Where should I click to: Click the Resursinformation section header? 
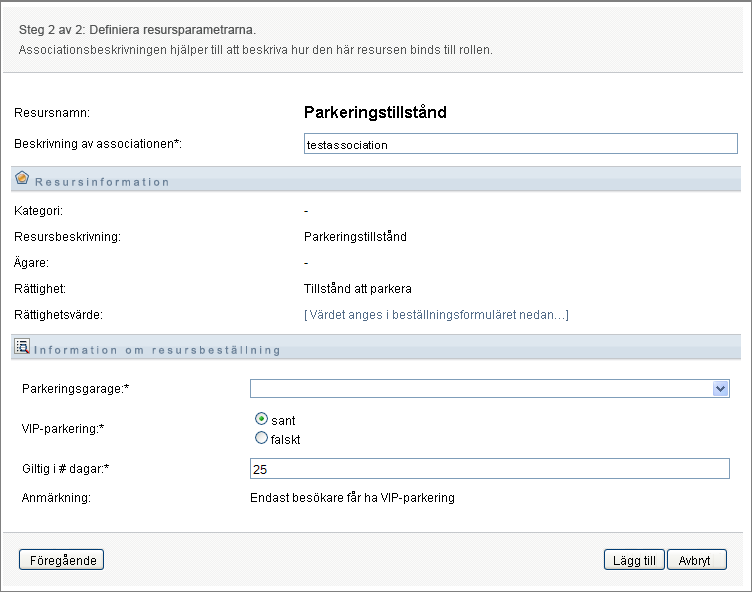[102, 182]
